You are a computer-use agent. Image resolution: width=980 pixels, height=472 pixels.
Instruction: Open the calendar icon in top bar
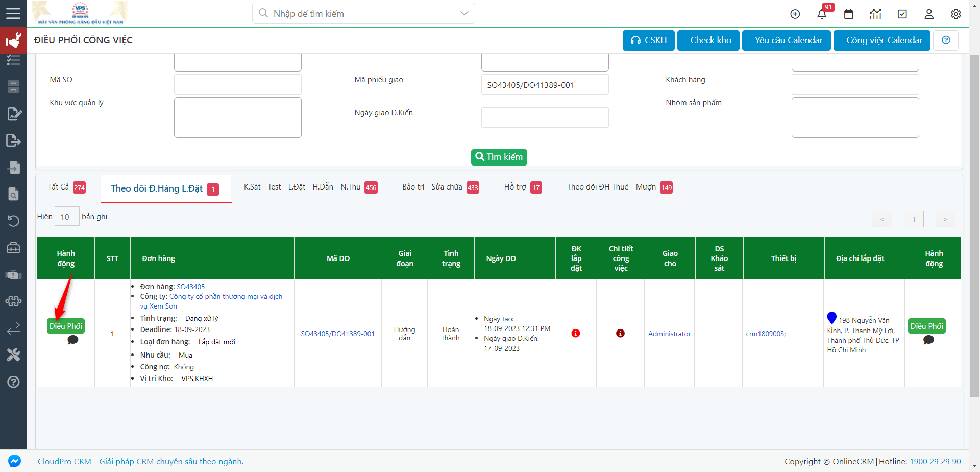pyautogui.click(x=849, y=14)
